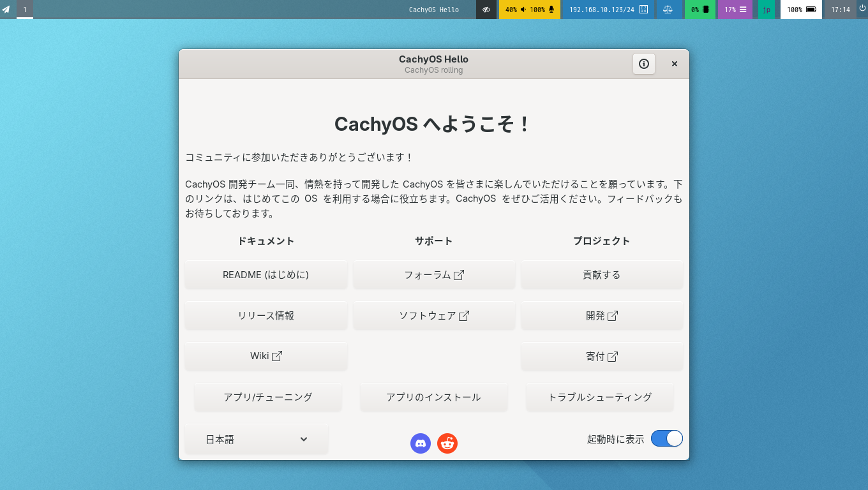The image size is (868, 490).
Task: Click the CPU 0% module in top bar
Action: tap(700, 10)
